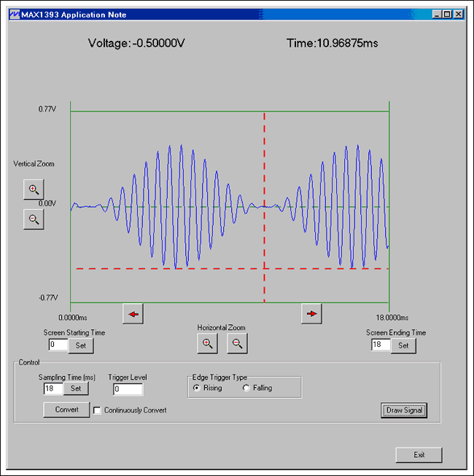This screenshot has width=474, height=476.
Task: Click the horizontal zoom out magnifier
Action: pyautogui.click(x=237, y=343)
